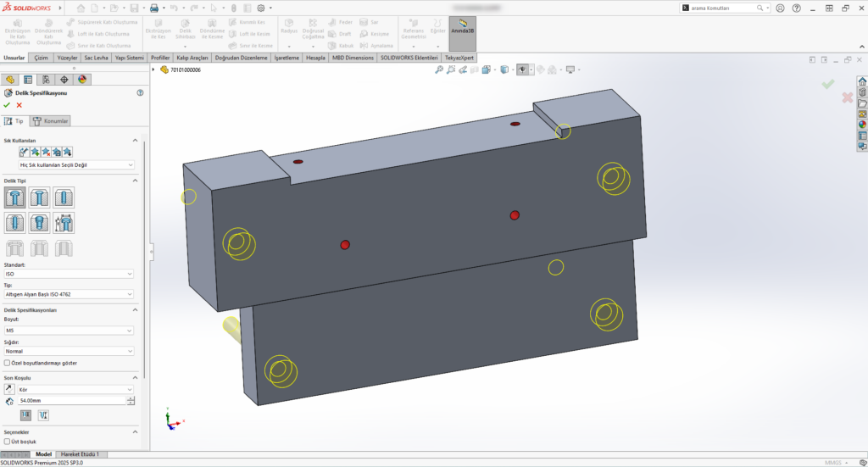Open the Sac Levha ribbon tab

95,58
